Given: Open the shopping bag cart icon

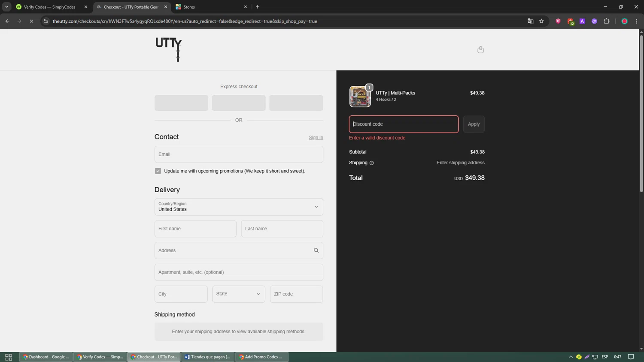Looking at the screenshot, I should tap(480, 50).
